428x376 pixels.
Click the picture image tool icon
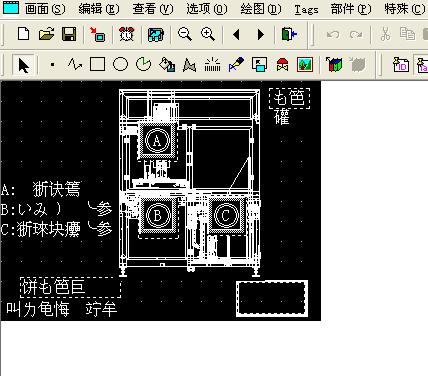tap(305, 64)
